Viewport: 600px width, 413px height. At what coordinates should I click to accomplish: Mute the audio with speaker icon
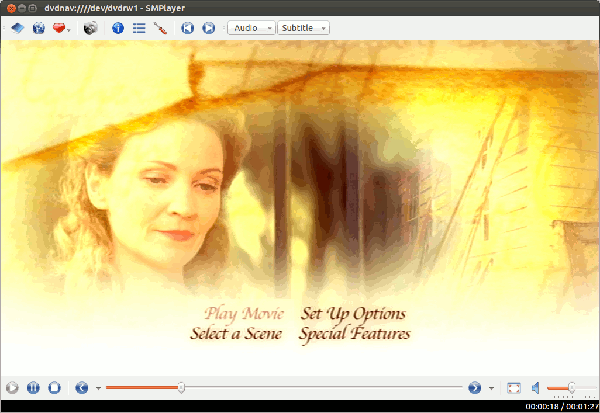(x=535, y=388)
